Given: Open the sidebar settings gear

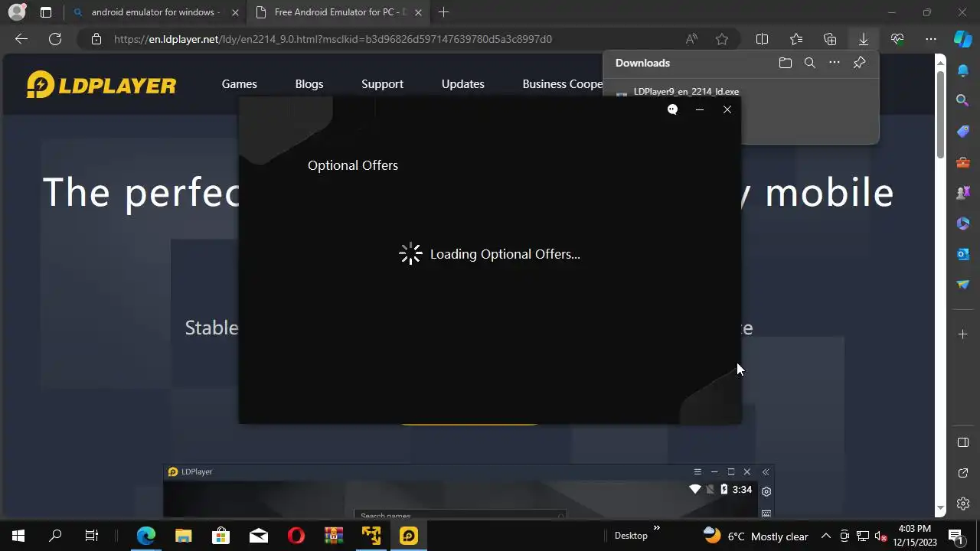Looking at the screenshot, I should pos(963,504).
